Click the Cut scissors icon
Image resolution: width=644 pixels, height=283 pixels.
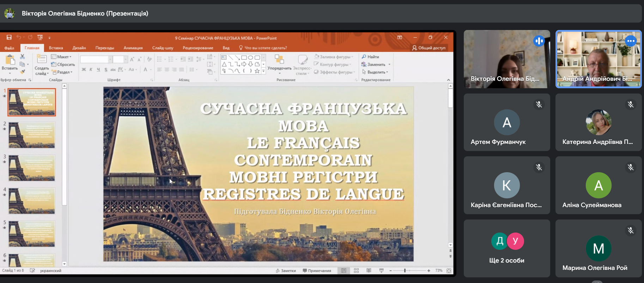23,57
